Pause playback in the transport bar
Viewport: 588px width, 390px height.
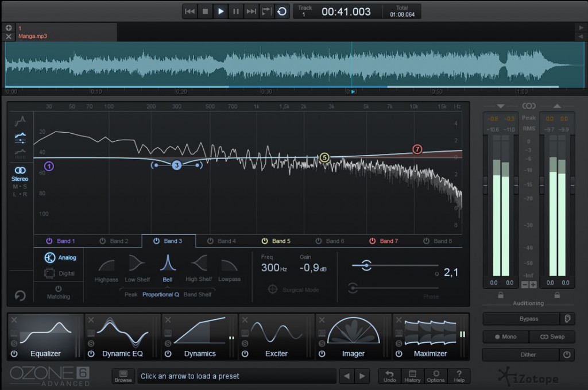coord(236,11)
